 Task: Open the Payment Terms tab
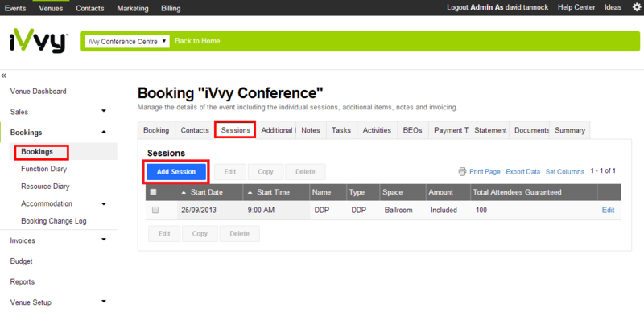[448, 130]
